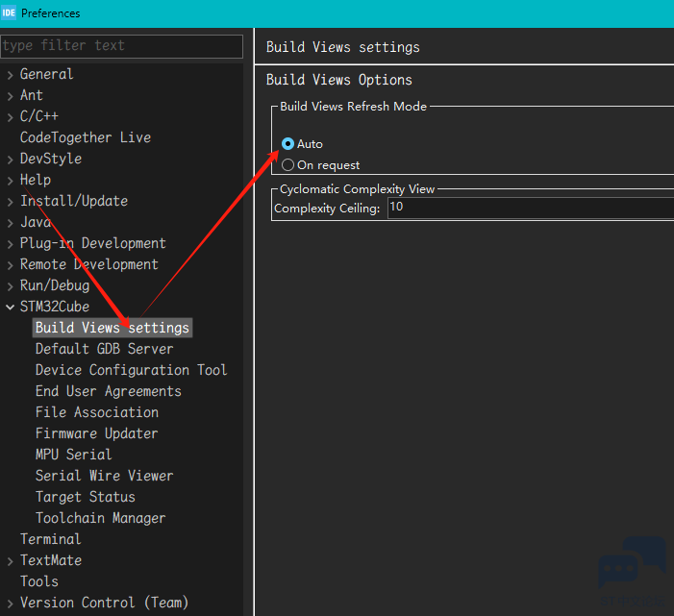The width and height of the screenshot is (674, 616).
Task: Expand the DevStyle node arrow
Action: pos(11,160)
